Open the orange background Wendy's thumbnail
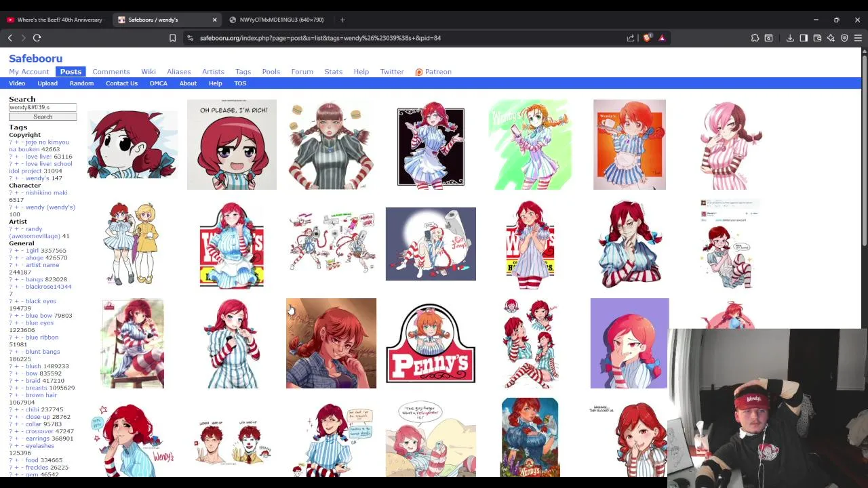This screenshot has height=488, width=868. [x=629, y=144]
